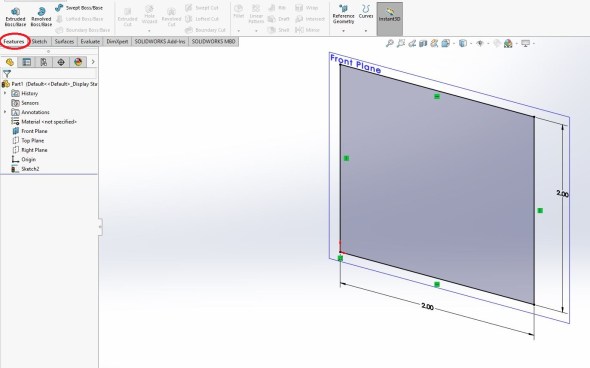Click Zoom to Fit magnifier icon
590x368 pixels.
pos(390,44)
